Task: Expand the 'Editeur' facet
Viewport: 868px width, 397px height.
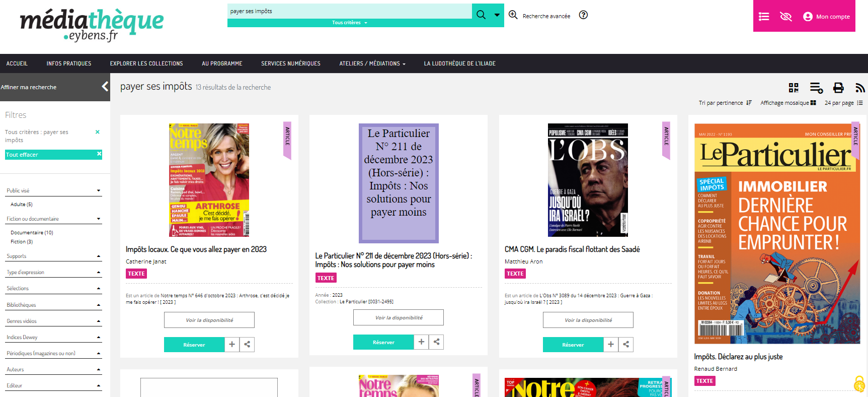Action: click(x=53, y=385)
